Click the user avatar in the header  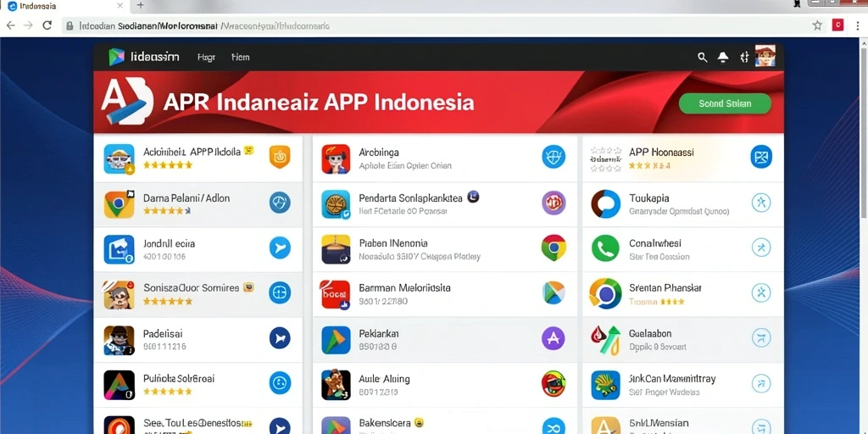point(765,56)
